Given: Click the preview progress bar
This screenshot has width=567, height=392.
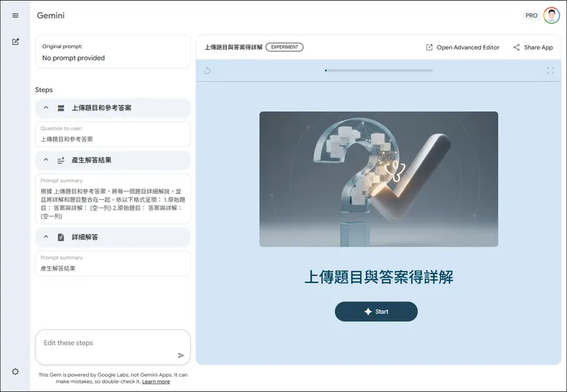Looking at the screenshot, I should pos(379,70).
